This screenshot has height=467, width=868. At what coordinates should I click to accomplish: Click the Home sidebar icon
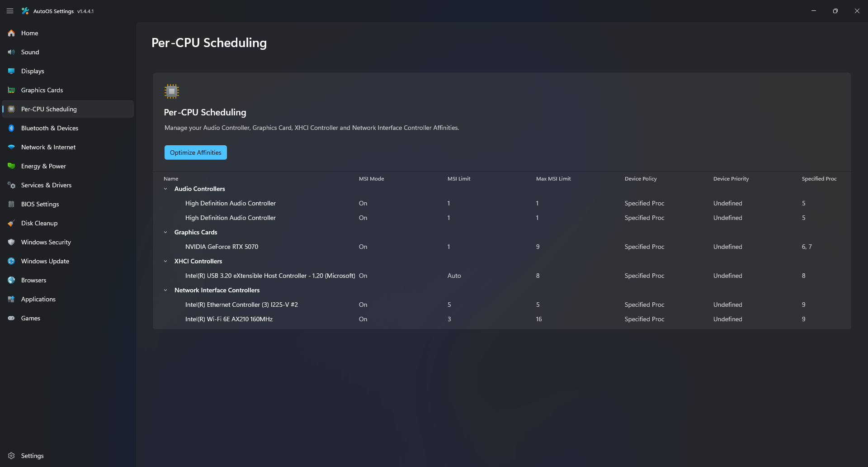(11, 33)
